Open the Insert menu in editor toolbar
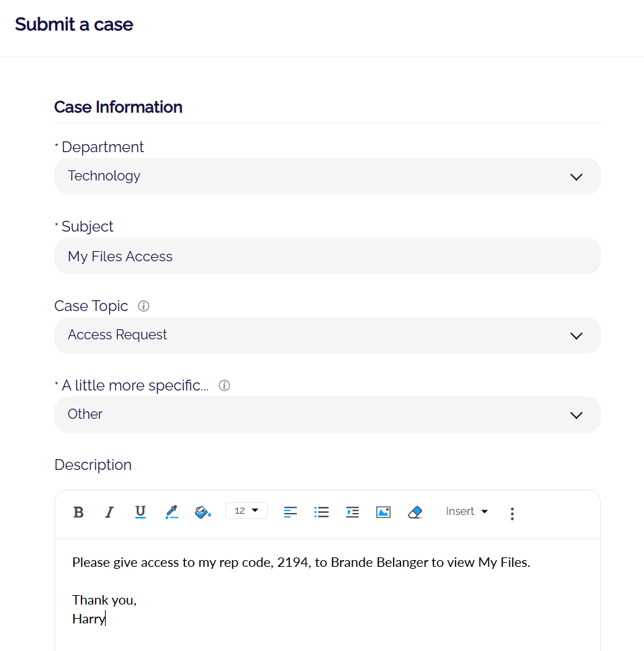The image size is (644, 651). (x=466, y=512)
